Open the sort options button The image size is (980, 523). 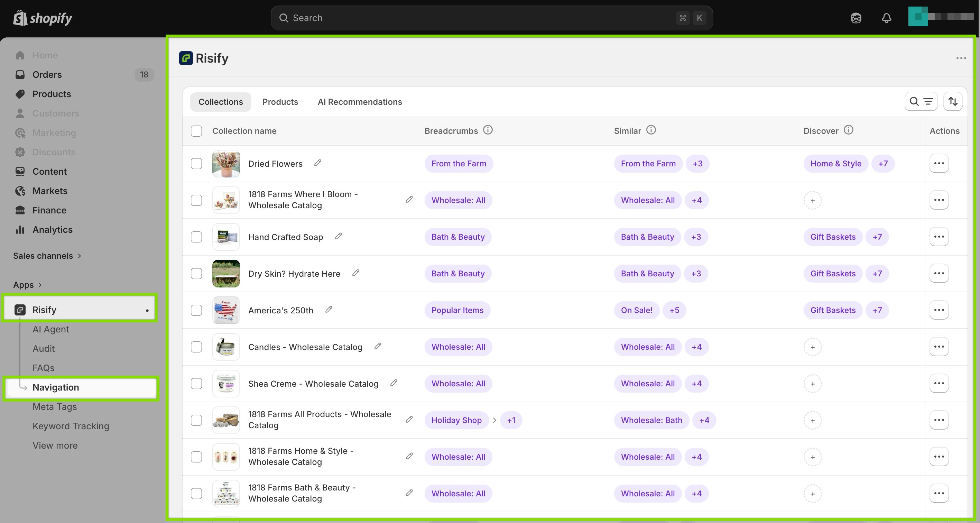[953, 102]
